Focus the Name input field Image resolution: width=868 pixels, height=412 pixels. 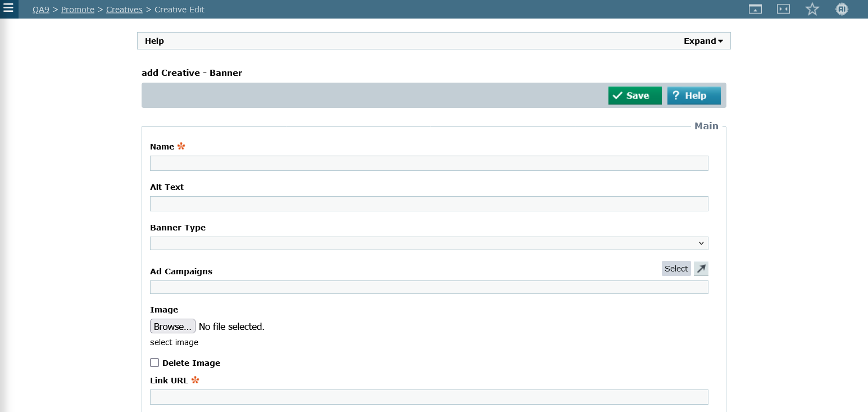[x=429, y=164]
